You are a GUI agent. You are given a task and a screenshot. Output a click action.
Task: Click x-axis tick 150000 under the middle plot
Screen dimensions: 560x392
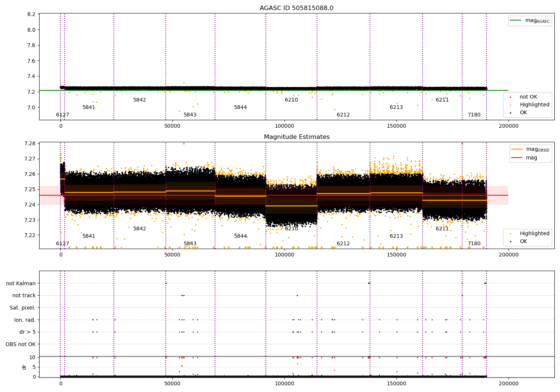[x=396, y=255]
